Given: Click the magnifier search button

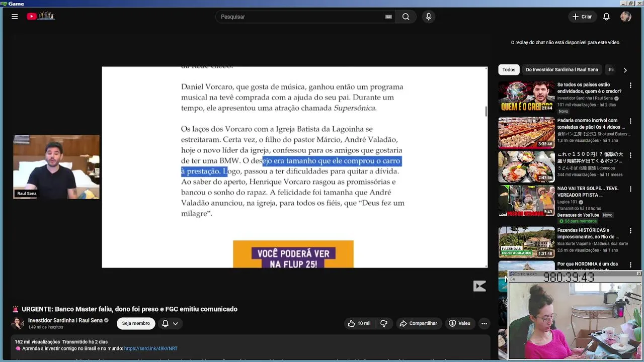Looking at the screenshot, I should (406, 17).
